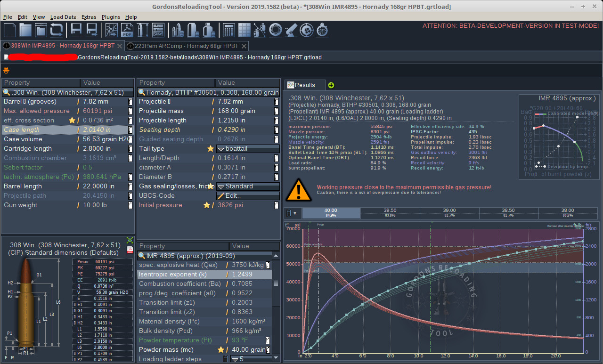Click the Barrel length value field
603x364 pixels.
(102, 186)
